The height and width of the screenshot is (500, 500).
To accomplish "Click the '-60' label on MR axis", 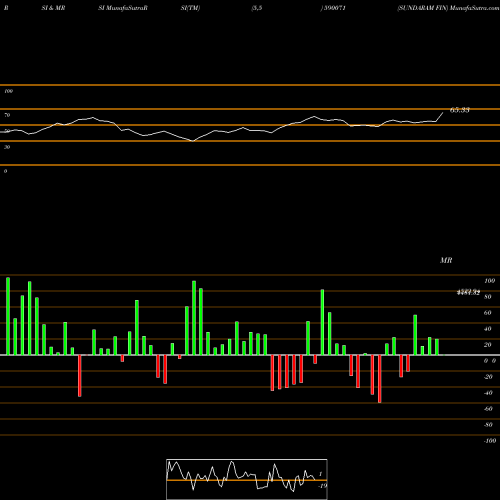I will coord(488,409).
